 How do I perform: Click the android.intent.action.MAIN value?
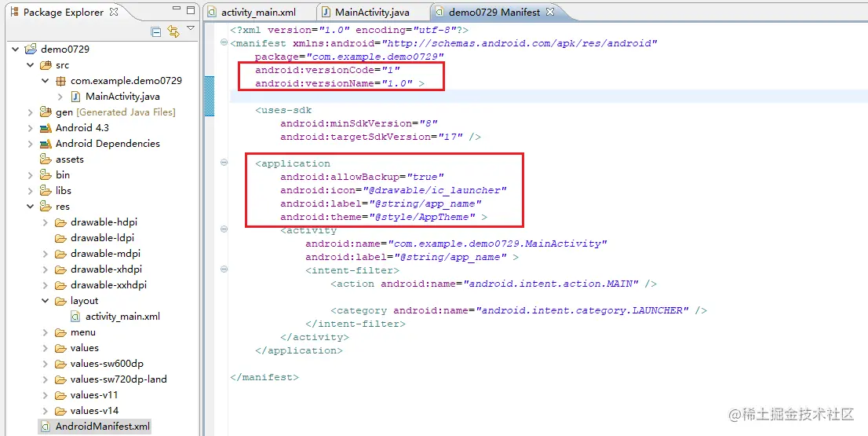coord(554,284)
